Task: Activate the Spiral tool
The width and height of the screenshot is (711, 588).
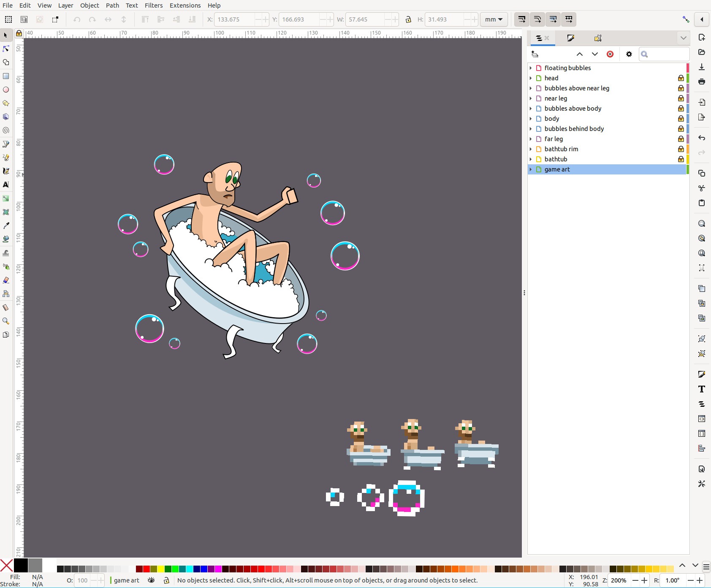Action: click(x=6, y=131)
